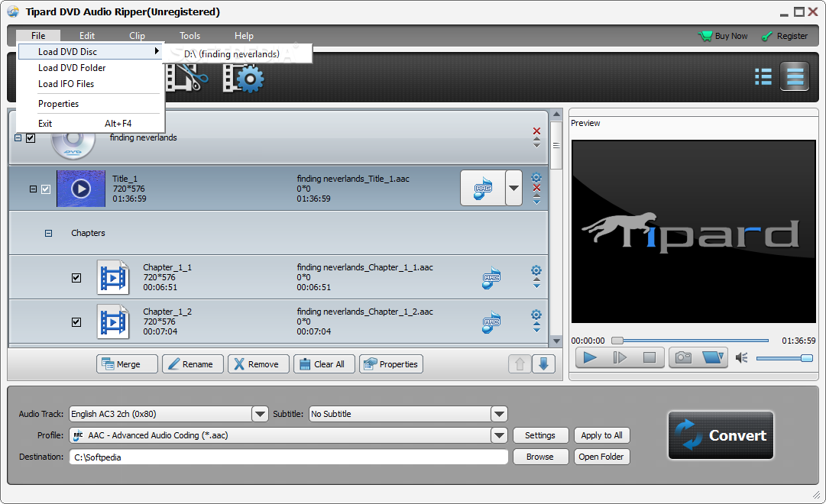Click reorder arrows for Chapter_1_2

tap(536, 328)
